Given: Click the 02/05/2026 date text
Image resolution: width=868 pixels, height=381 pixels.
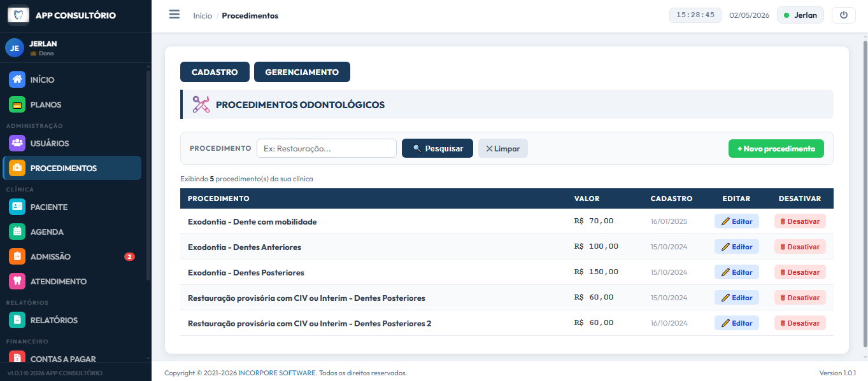Looking at the screenshot, I should 750,15.
